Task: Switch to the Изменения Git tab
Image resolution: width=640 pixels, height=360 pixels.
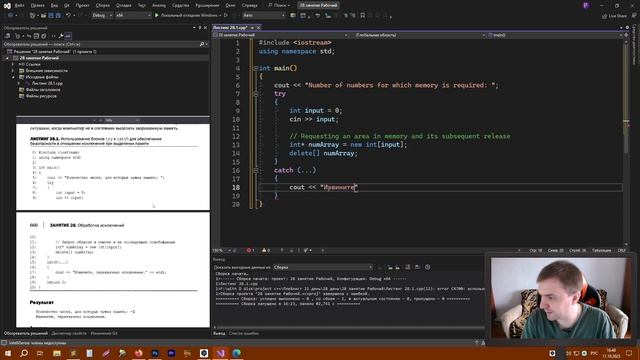Action: point(104,333)
